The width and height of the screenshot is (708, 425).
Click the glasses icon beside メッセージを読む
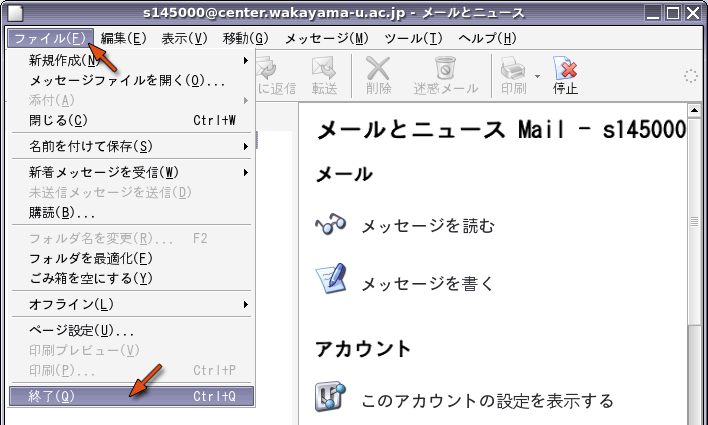(x=331, y=224)
